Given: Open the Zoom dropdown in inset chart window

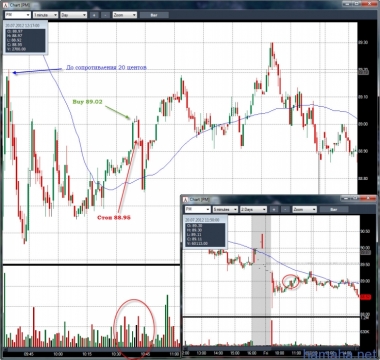Looking at the screenshot, I should (304, 209).
